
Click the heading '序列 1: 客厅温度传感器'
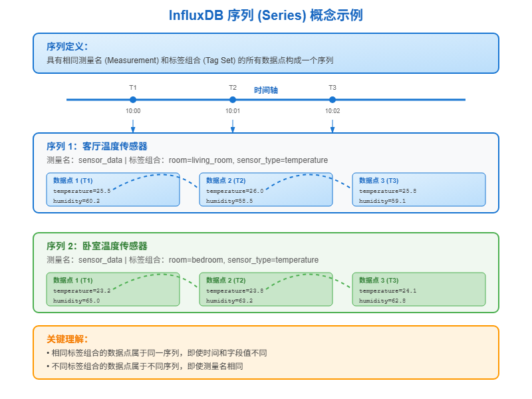tap(97, 146)
